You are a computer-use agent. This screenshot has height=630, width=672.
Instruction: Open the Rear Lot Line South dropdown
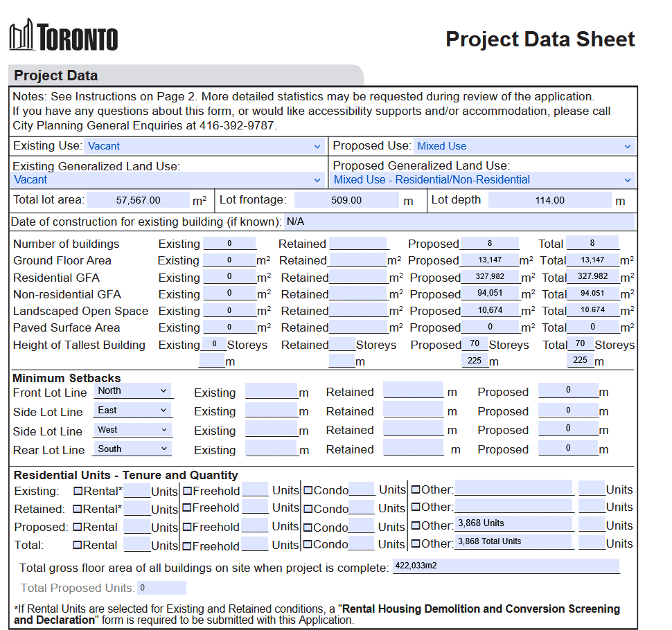click(x=132, y=449)
